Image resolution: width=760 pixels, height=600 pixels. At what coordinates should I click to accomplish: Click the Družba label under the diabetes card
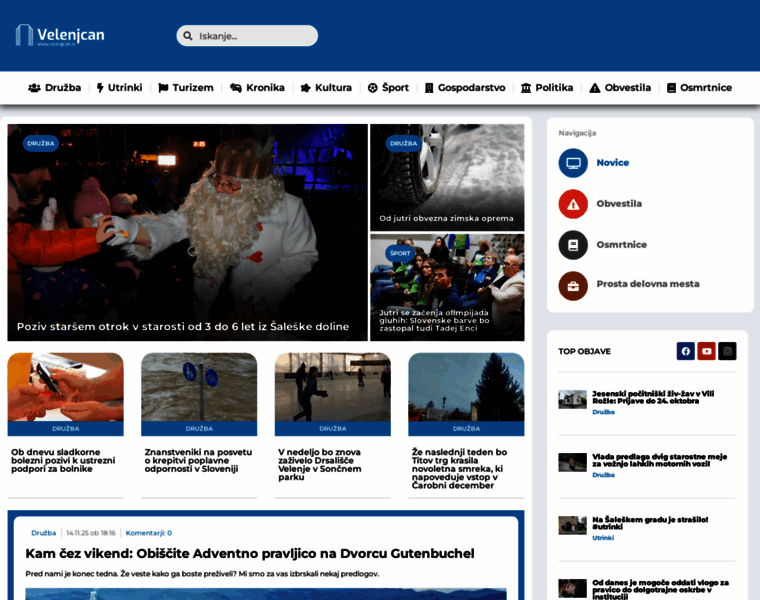click(65, 428)
